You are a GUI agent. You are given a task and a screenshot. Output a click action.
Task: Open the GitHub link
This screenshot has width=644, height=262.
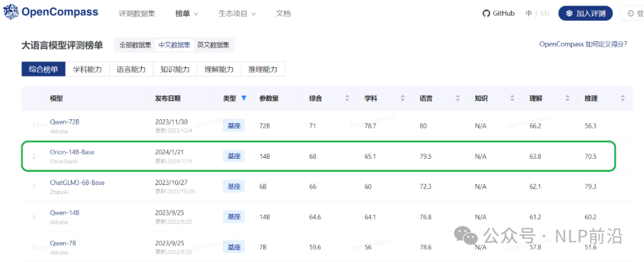click(x=499, y=13)
